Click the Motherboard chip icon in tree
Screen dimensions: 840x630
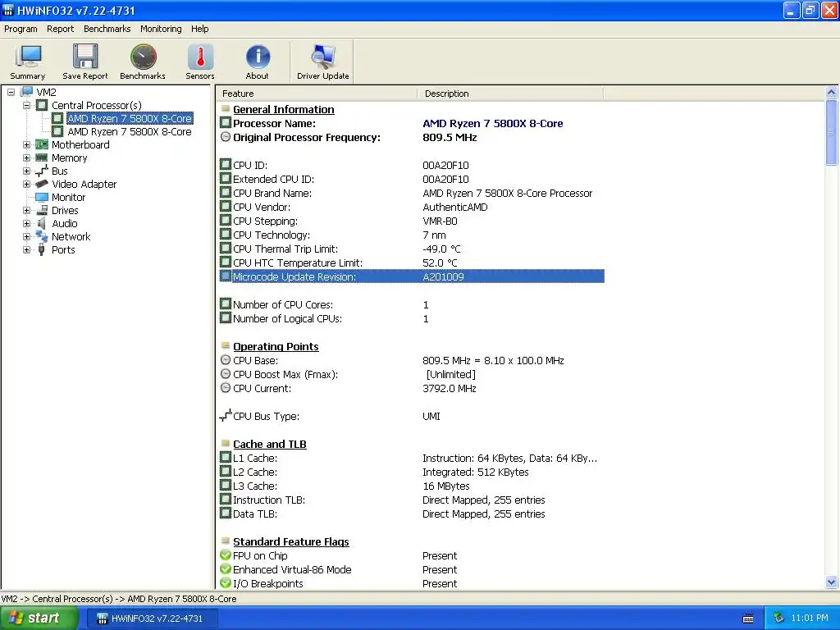[42, 144]
